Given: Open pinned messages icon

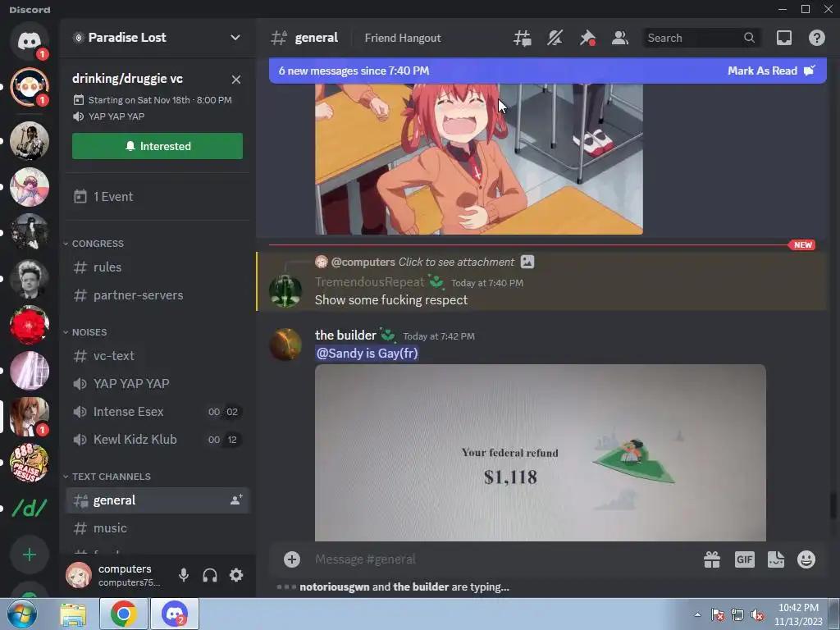Looking at the screenshot, I should coord(587,38).
